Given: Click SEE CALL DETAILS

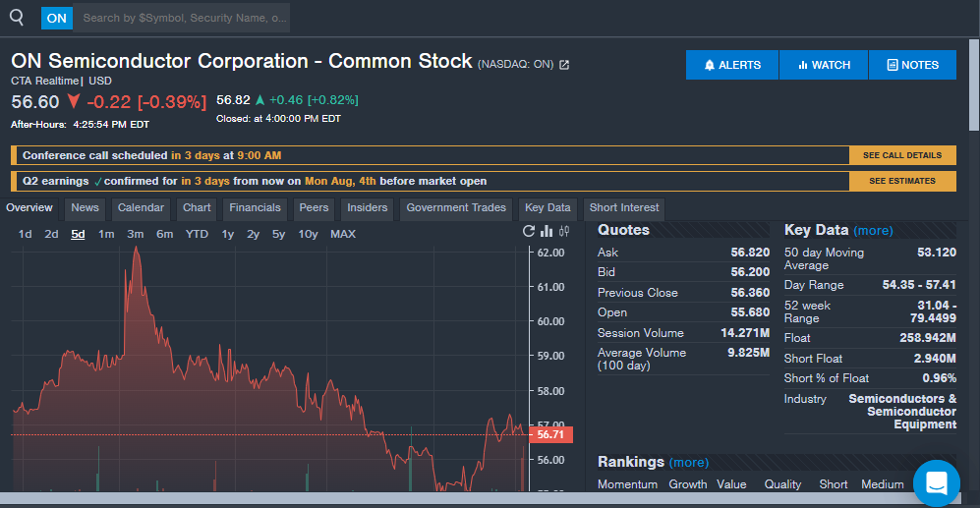Looking at the screenshot, I should click(x=902, y=155).
